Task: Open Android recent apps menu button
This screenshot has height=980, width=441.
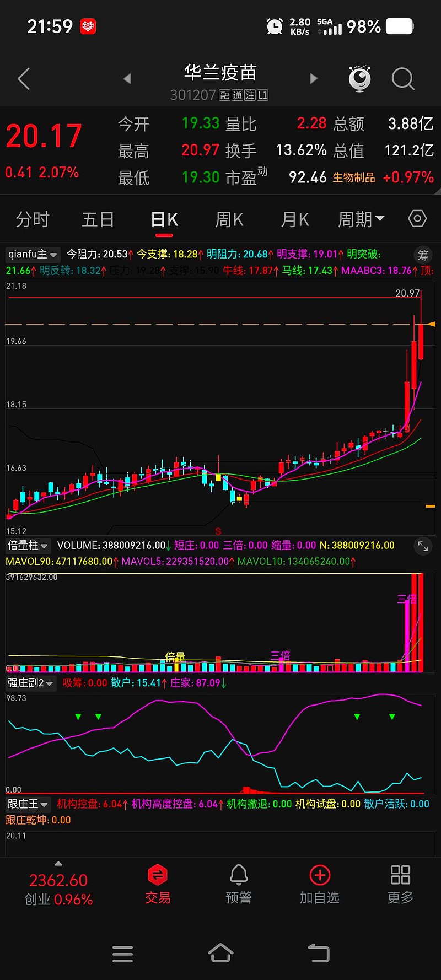Action: click(122, 954)
